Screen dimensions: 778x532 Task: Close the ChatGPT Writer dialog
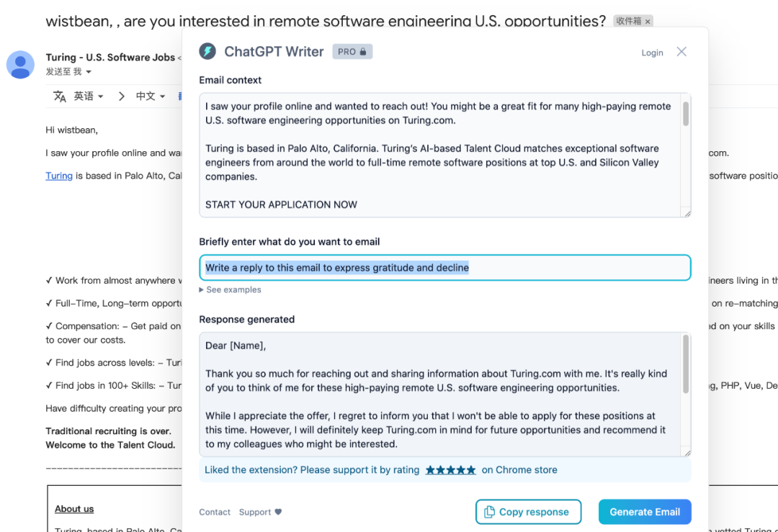[681, 52]
